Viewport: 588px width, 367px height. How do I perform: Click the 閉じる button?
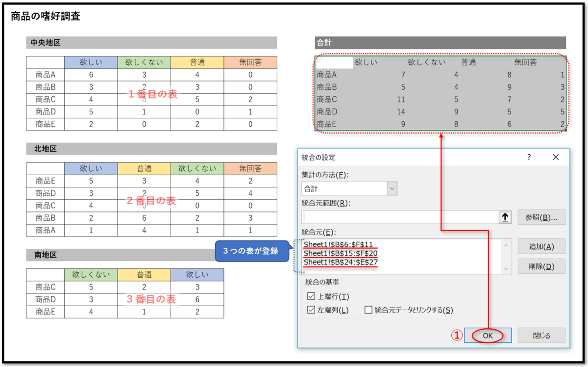click(x=542, y=335)
